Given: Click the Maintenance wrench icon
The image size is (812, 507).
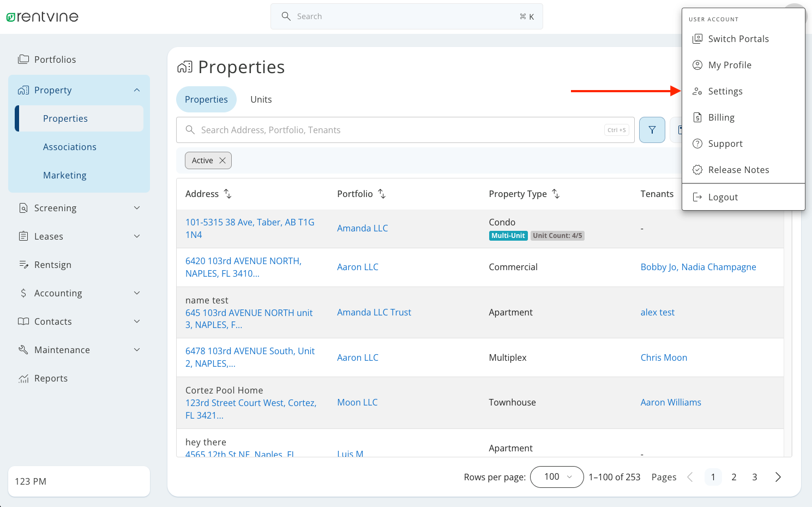Looking at the screenshot, I should pyautogui.click(x=23, y=349).
